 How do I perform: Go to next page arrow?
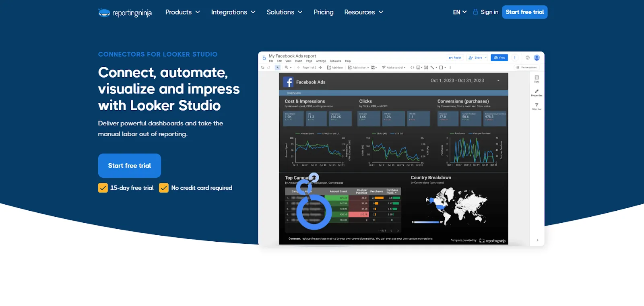320,68
